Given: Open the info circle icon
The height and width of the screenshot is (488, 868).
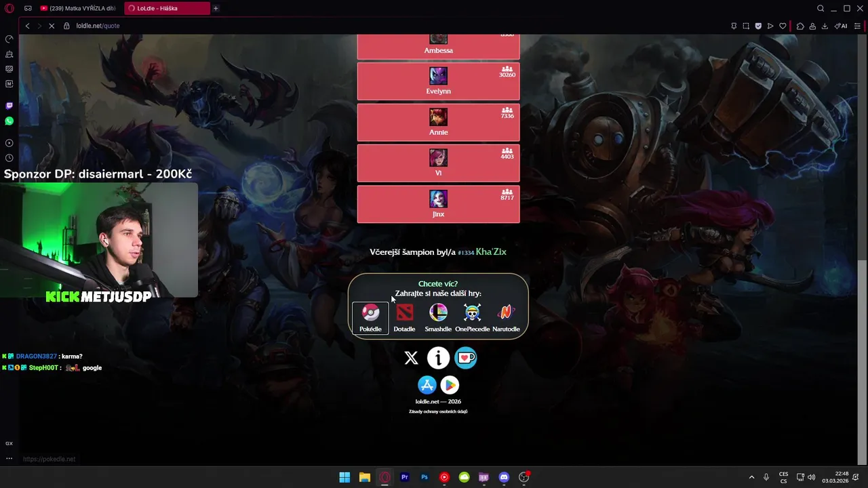Looking at the screenshot, I should (x=438, y=358).
